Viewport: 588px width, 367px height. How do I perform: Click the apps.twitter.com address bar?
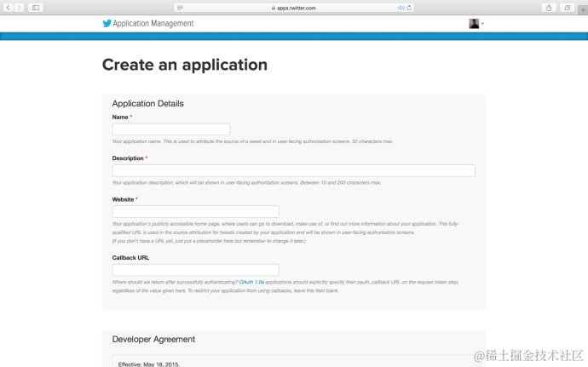coord(294,8)
